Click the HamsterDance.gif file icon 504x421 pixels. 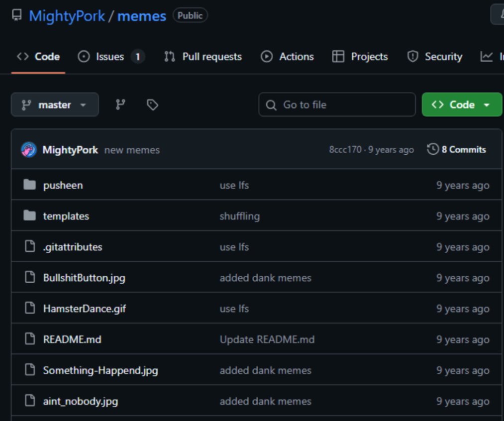pyautogui.click(x=30, y=308)
